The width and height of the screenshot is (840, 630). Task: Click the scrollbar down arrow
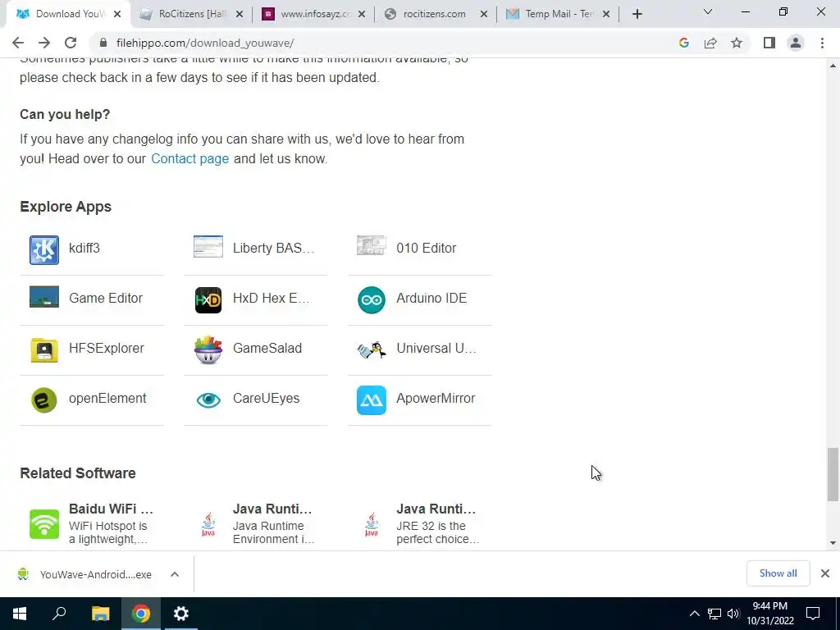[x=833, y=543]
